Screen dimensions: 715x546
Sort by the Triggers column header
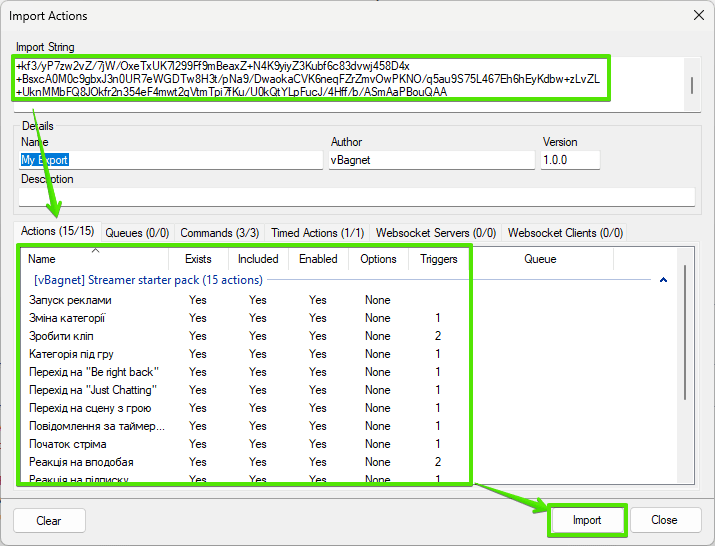tap(439, 259)
